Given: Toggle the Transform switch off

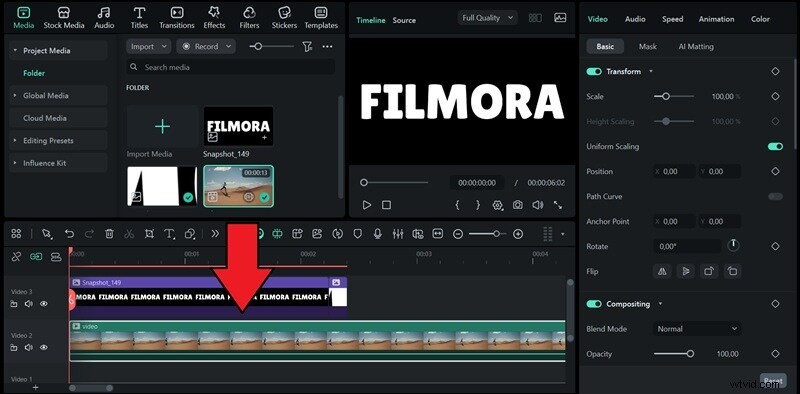Looking at the screenshot, I should 594,71.
